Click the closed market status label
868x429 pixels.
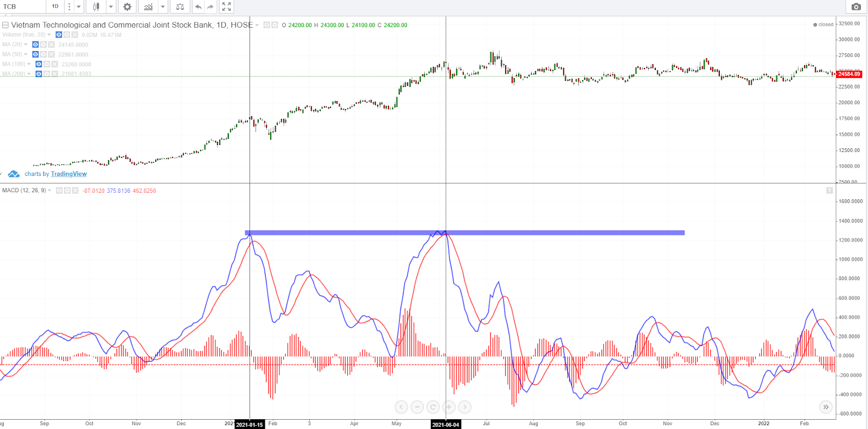pos(824,24)
